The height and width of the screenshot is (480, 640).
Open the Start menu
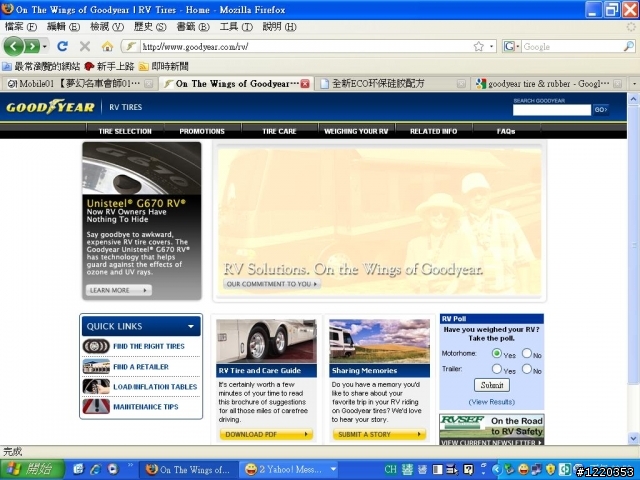pyautogui.click(x=32, y=469)
